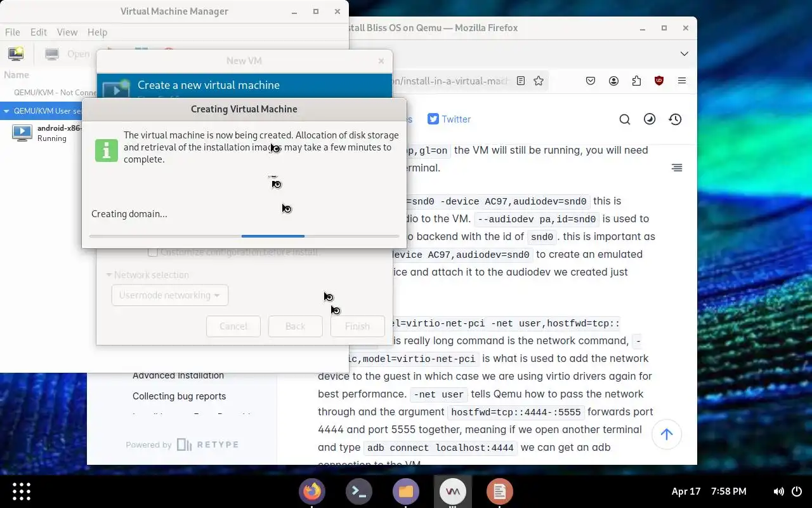
Task: Open the File menu in Virtual Machine Manager
Action: coord(13,32)
